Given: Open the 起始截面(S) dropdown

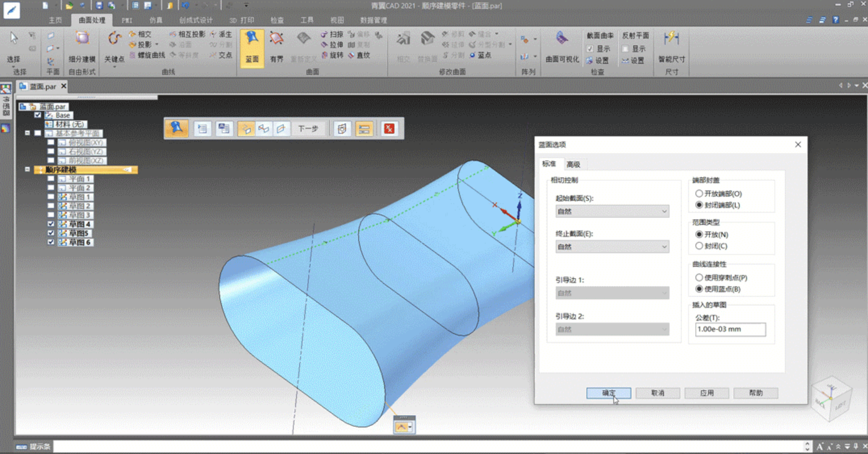Looking at the screenshot, I should coord(612,211).
